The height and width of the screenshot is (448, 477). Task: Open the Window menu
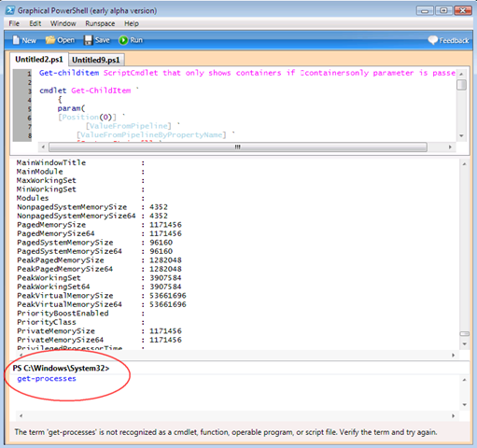63,23
